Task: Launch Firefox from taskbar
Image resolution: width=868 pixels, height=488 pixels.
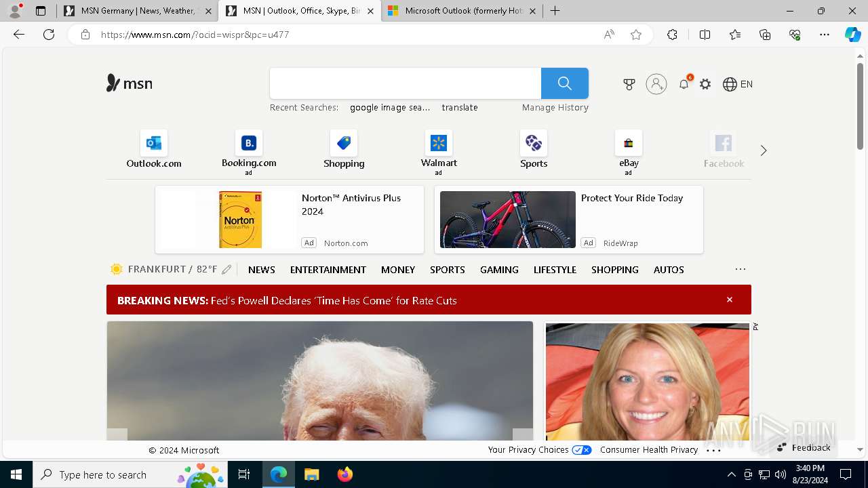Action: (344, 474)
